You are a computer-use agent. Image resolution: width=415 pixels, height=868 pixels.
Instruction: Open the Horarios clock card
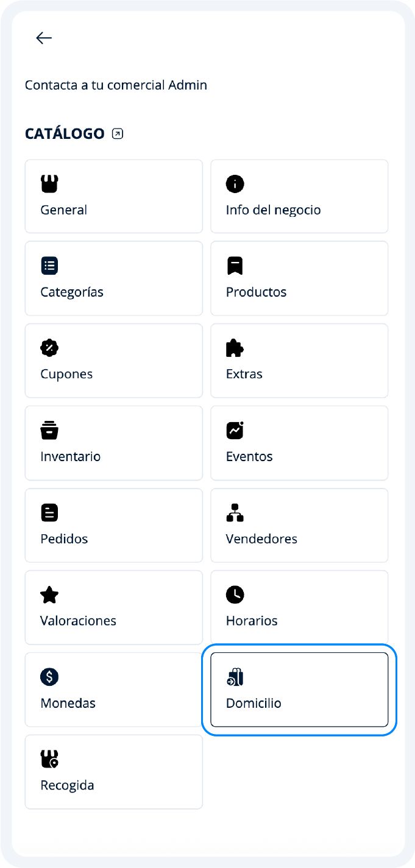coord(299,607)
